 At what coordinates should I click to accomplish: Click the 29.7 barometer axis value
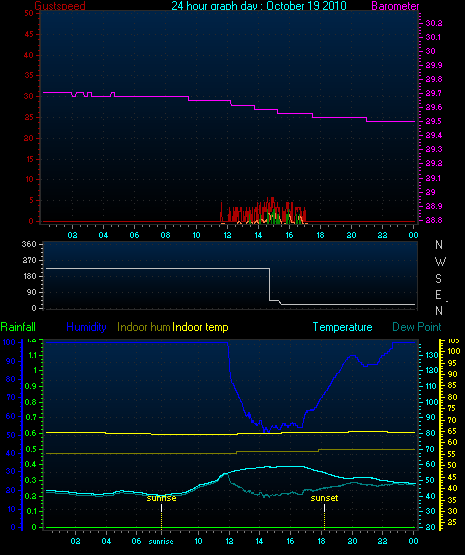click(434, 93)
